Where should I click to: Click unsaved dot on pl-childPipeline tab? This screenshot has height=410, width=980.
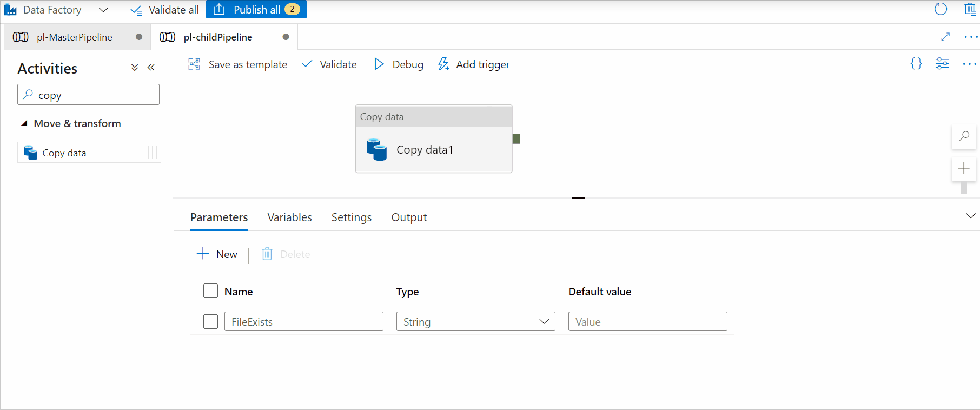coord(286,37)
